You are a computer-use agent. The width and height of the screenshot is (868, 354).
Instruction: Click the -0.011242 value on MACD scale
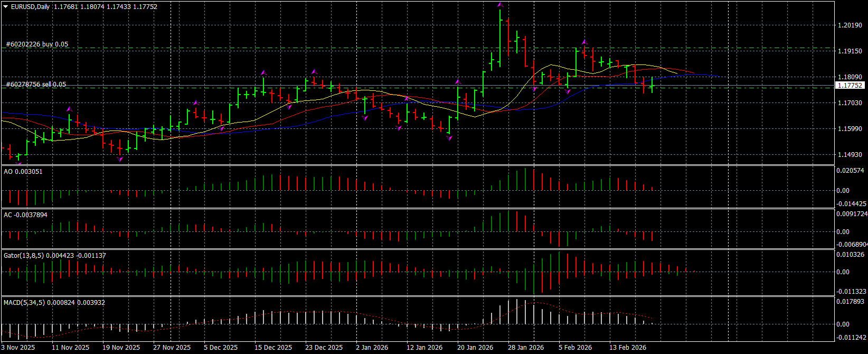(851, 338)
